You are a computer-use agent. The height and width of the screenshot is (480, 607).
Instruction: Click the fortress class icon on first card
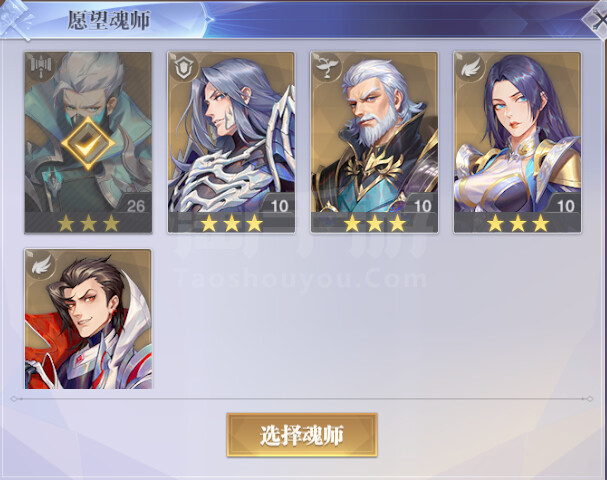click(39, 68)
